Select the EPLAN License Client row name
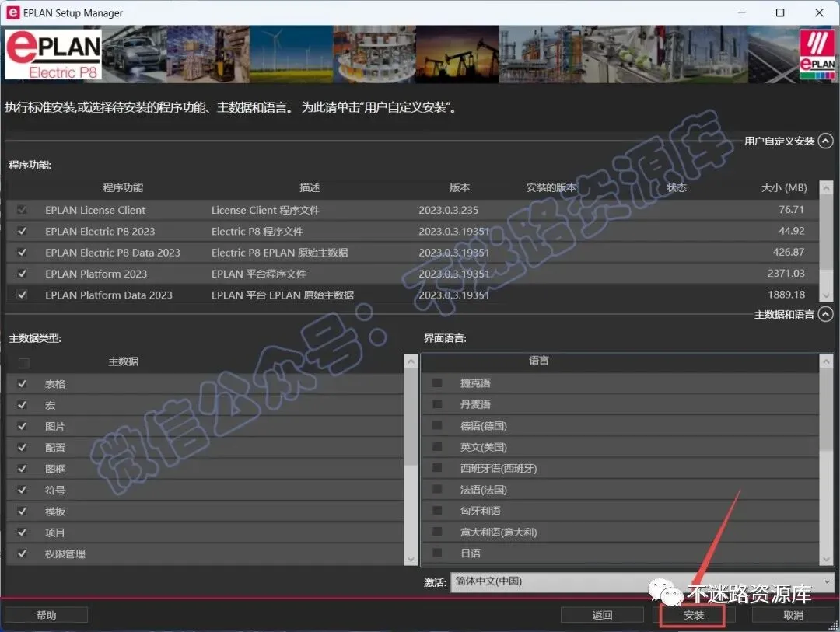Image resolution: width=840 pixels, height=632 pixels. point(96,210)
